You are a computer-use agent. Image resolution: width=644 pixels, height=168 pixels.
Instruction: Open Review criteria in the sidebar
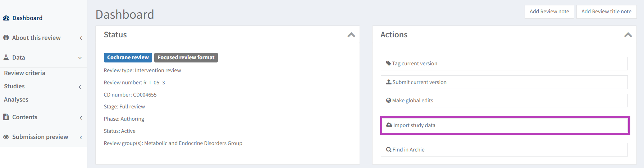24,73
